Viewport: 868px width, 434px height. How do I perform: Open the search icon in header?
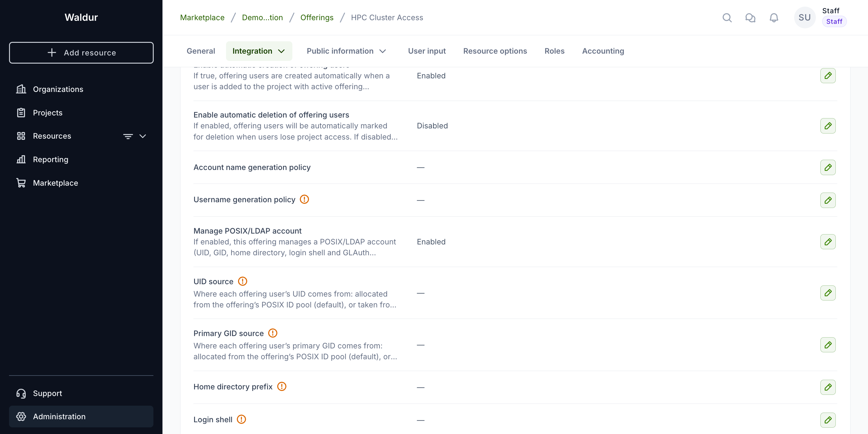[727, 17]
